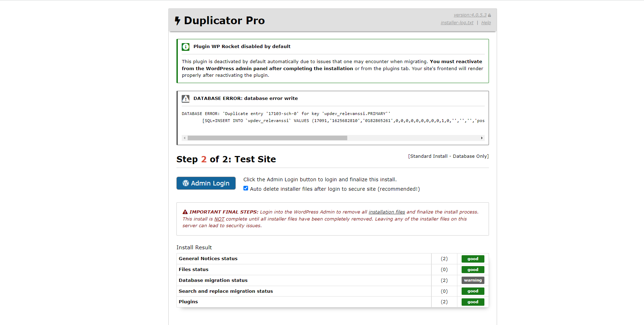644x325 pixels.
Task: Expand the Database migration status row
Action: [x=333, y=280]
